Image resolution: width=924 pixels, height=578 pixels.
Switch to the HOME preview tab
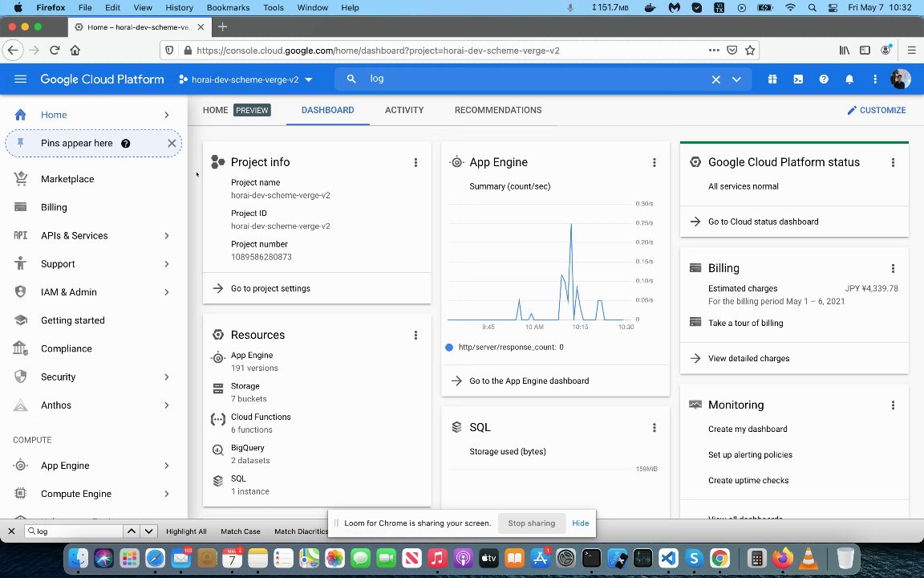(237, 110)
